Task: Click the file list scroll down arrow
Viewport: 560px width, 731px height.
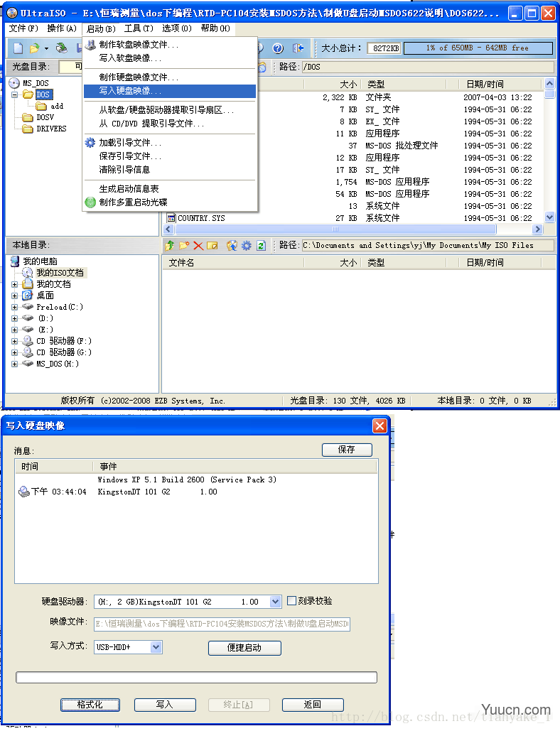Action: coord(549,217)
